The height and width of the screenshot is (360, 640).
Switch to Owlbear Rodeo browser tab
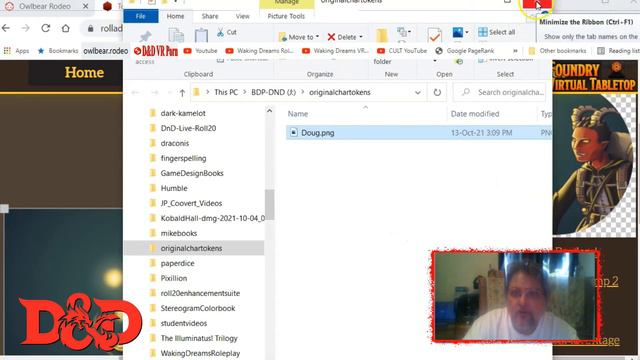click(44, 6)
